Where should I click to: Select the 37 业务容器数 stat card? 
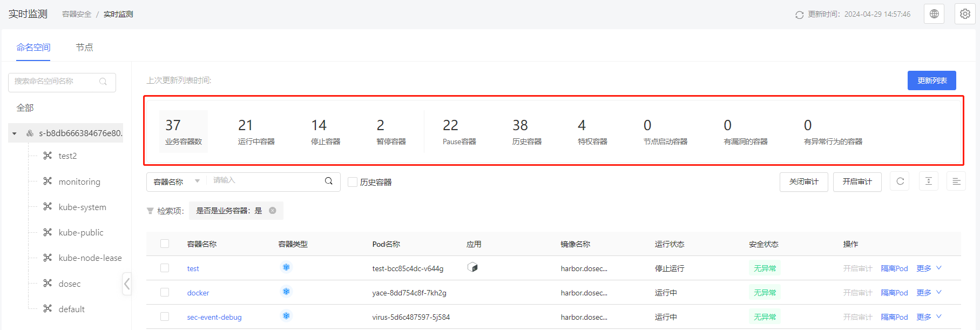tap(183, 132)
